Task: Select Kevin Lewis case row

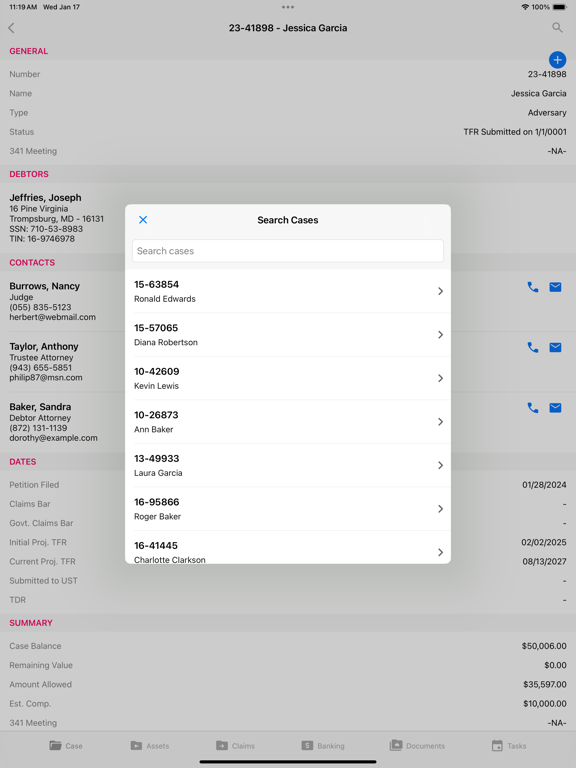Action: point(288,379)
